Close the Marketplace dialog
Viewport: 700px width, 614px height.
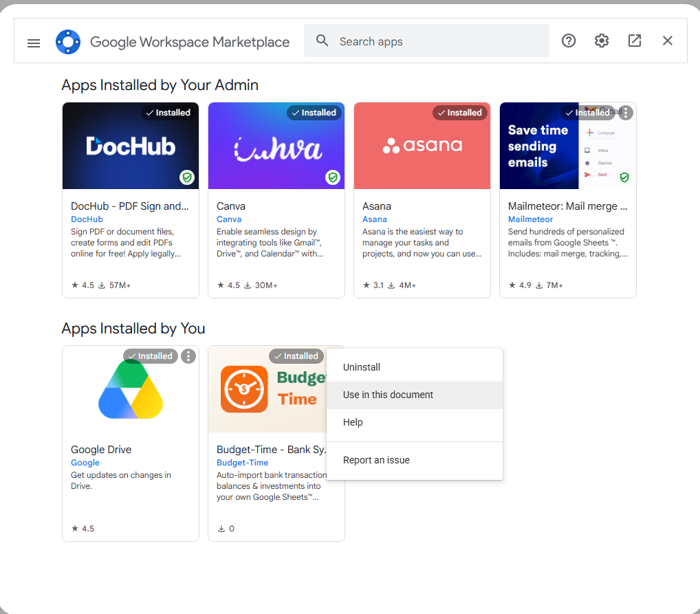(668, 41)
